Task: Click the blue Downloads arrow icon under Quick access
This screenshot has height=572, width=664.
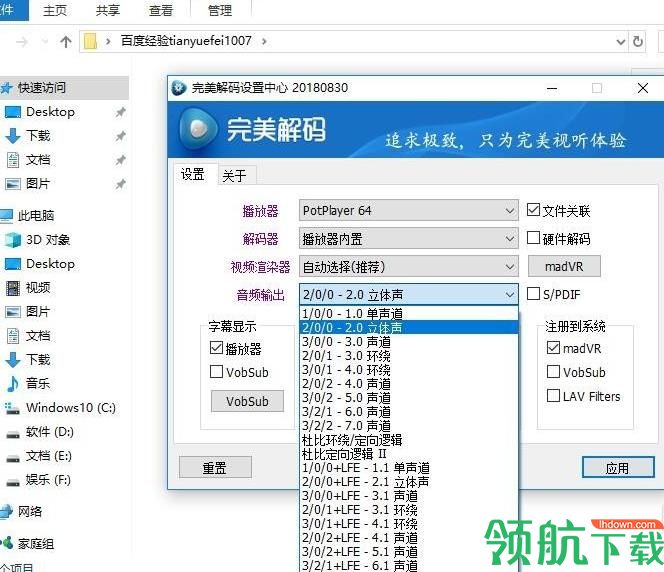Action: tap(12, 136)
